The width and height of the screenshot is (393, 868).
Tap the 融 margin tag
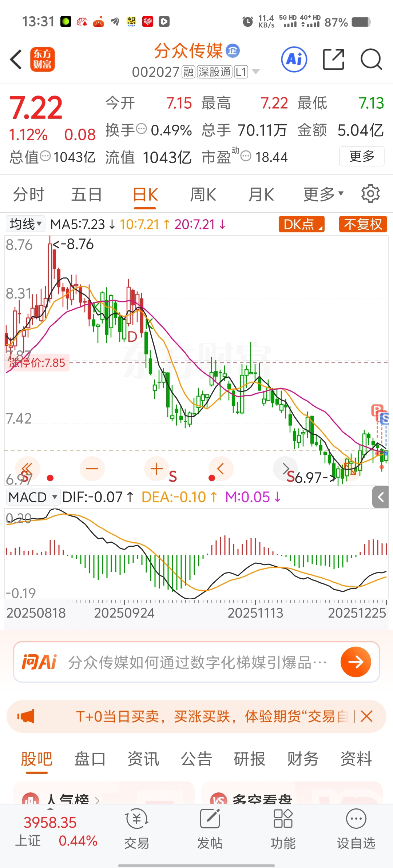tap(188, 72)
